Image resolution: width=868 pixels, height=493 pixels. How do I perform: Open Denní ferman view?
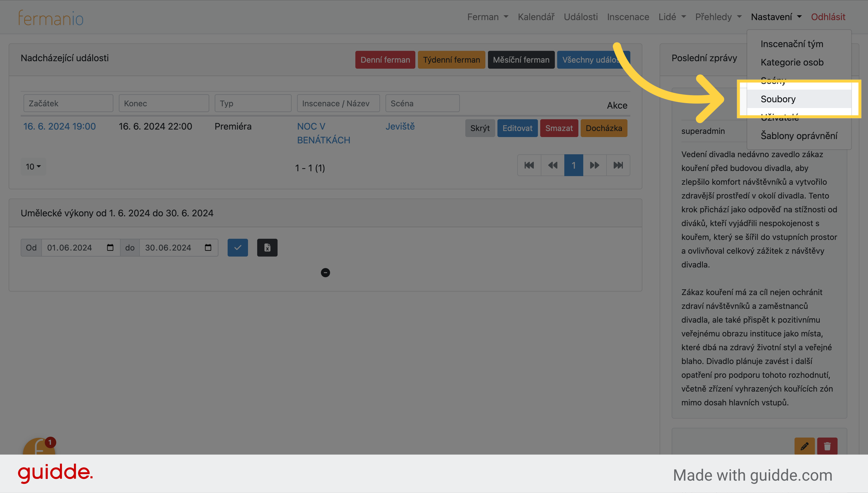coord(385,60)
